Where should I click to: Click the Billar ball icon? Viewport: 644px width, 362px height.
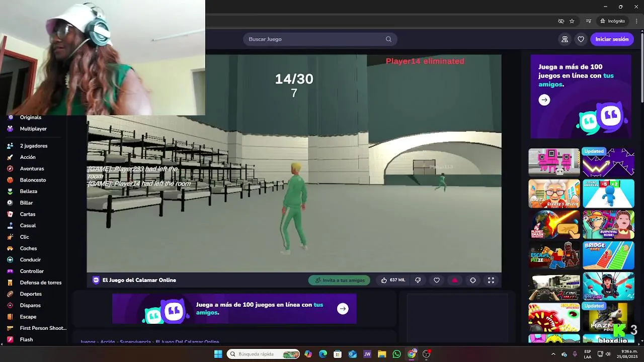pos(10,203)
